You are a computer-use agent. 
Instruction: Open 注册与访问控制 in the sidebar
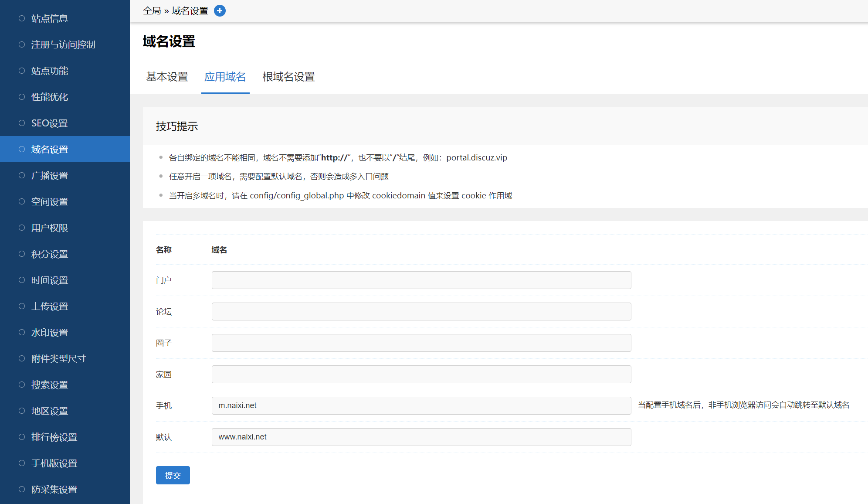click(63, 44)
